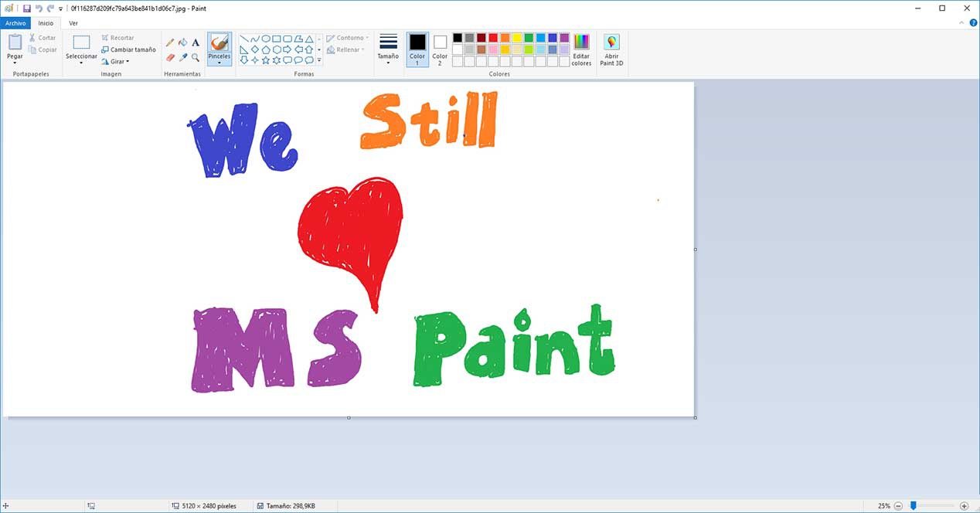Click Abrir Paint 3D button
Viewport: 980px width, 513px height.
pos(611,49)
